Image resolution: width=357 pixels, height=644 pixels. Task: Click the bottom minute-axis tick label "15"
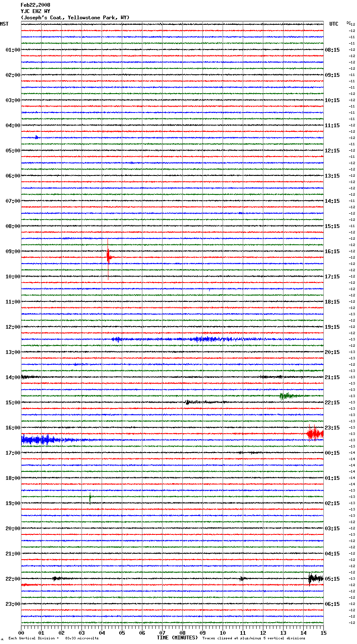point(323,633)
